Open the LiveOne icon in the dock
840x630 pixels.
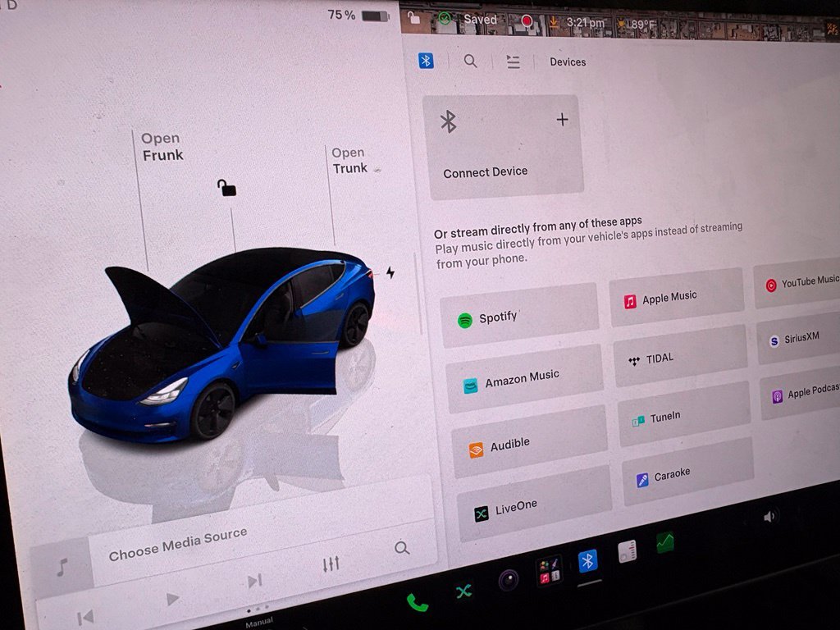coord(464,591)
